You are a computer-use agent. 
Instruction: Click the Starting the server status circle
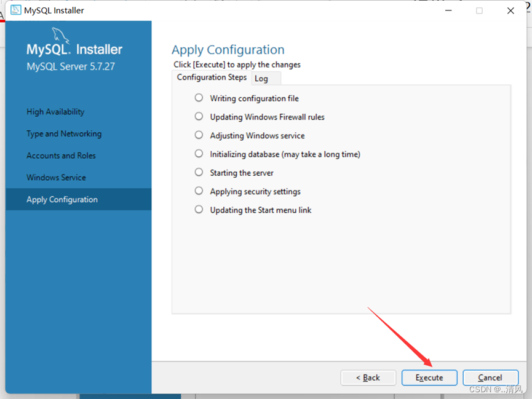point(199,172)
